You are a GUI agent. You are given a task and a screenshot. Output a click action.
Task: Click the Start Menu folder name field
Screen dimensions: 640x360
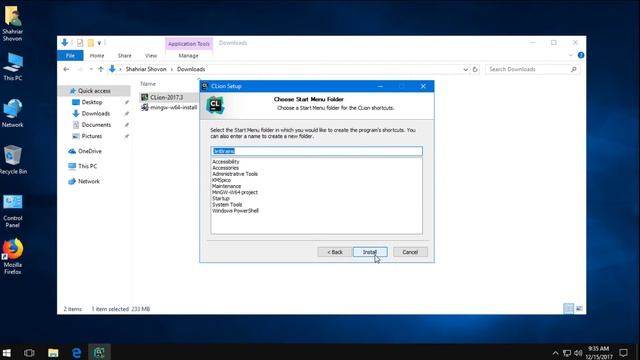coord(316,151)
